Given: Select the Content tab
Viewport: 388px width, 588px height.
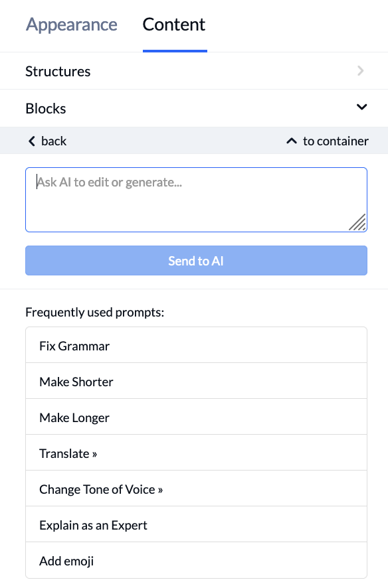Looking at the screenshot, I should [173, 25].
